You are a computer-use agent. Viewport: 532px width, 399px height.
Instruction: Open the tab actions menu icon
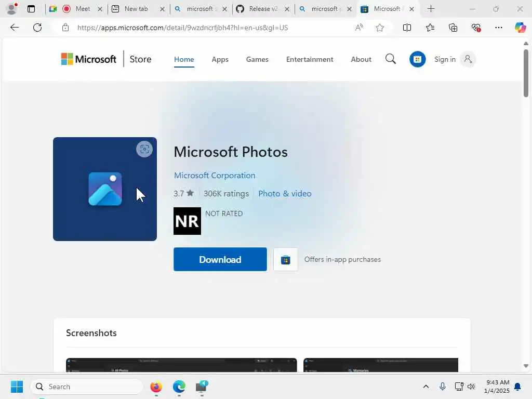click(31, 9)
